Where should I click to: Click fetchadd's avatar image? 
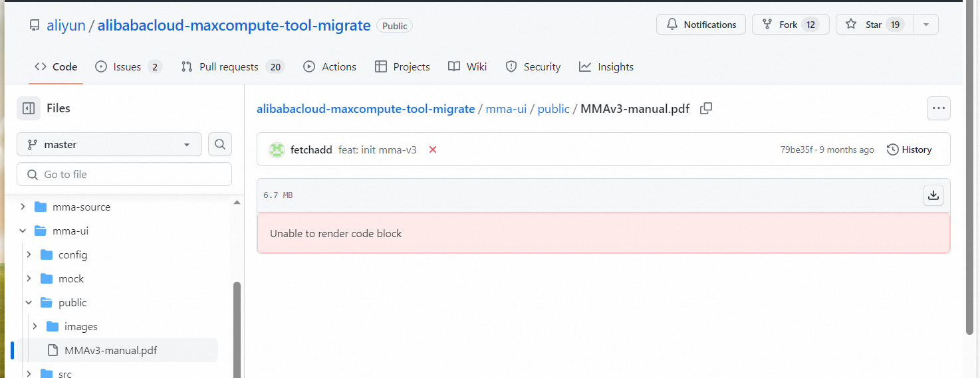(x=277, y=149)
